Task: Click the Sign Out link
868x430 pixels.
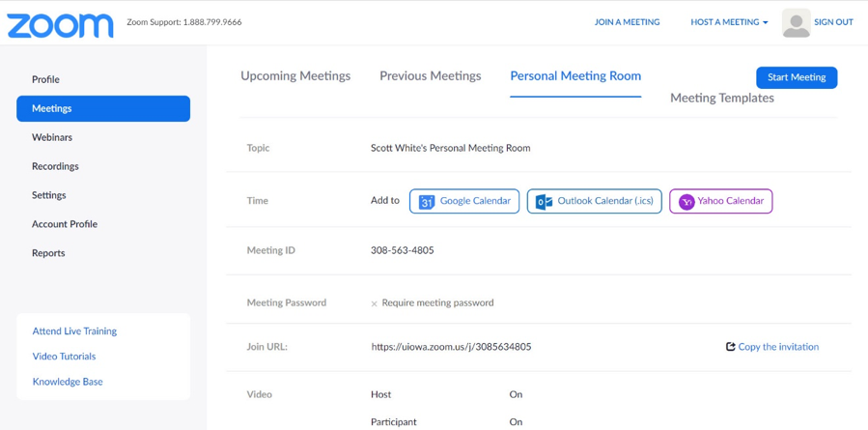Action: pos(832,22)
